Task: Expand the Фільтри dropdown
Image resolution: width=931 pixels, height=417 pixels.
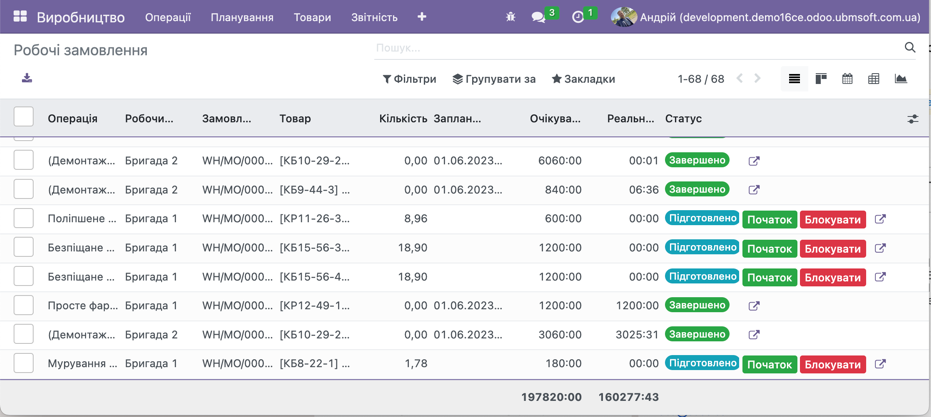Action: coord(410,79)
